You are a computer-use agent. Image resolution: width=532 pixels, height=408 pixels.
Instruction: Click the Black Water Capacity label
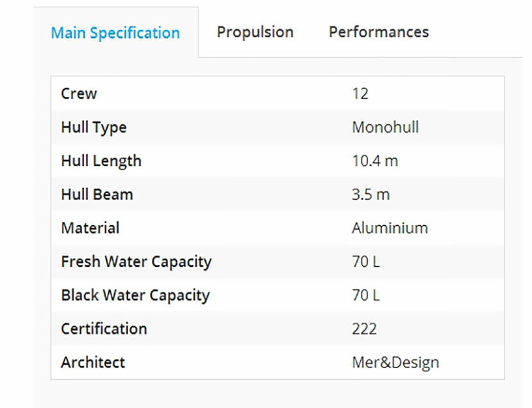pos(135,295)
